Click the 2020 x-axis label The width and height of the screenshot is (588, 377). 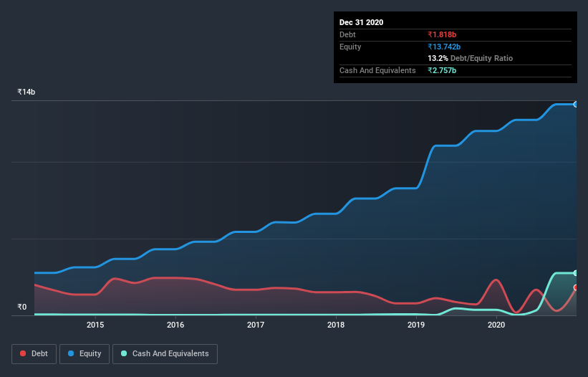click(496, 325)
